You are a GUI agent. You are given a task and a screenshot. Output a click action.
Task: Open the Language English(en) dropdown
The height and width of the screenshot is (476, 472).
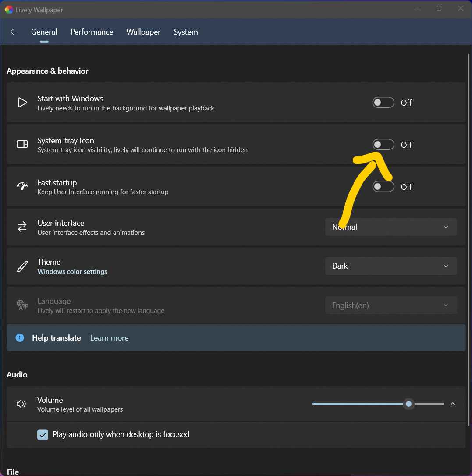(x=390, y=305)
